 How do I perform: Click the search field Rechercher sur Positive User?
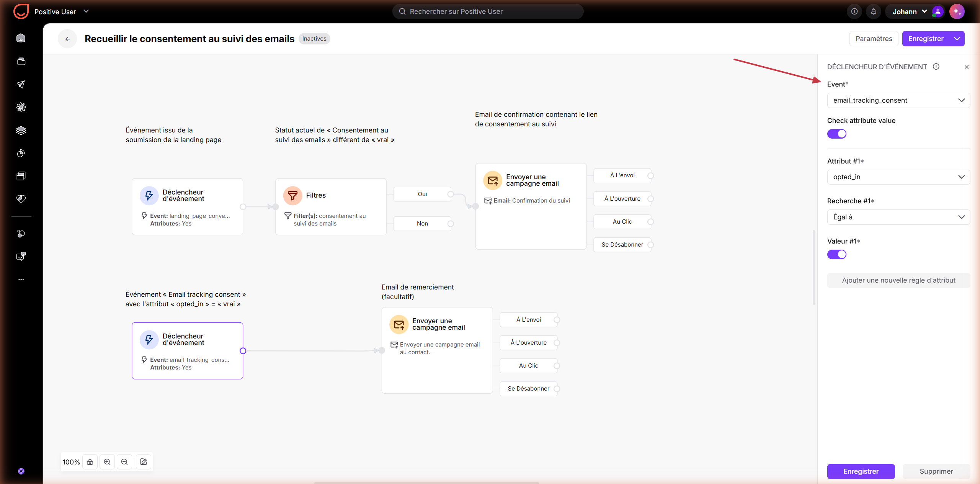click(x=488, y=11)
